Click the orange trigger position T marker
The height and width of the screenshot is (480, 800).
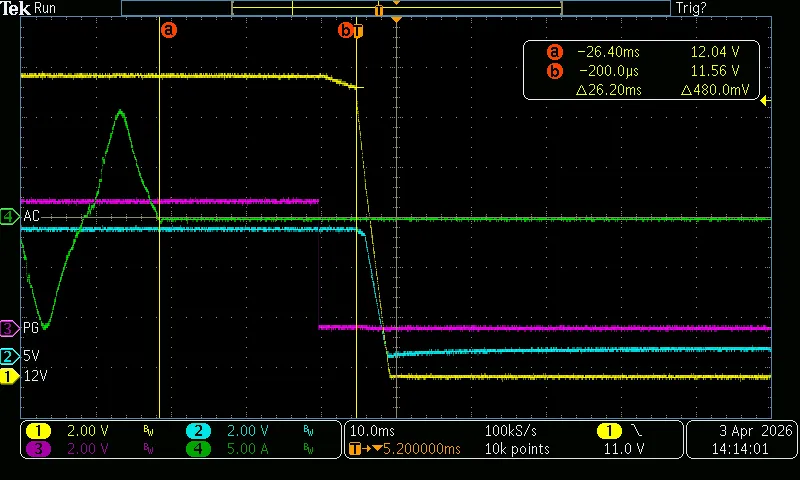(x=358, y=32)
